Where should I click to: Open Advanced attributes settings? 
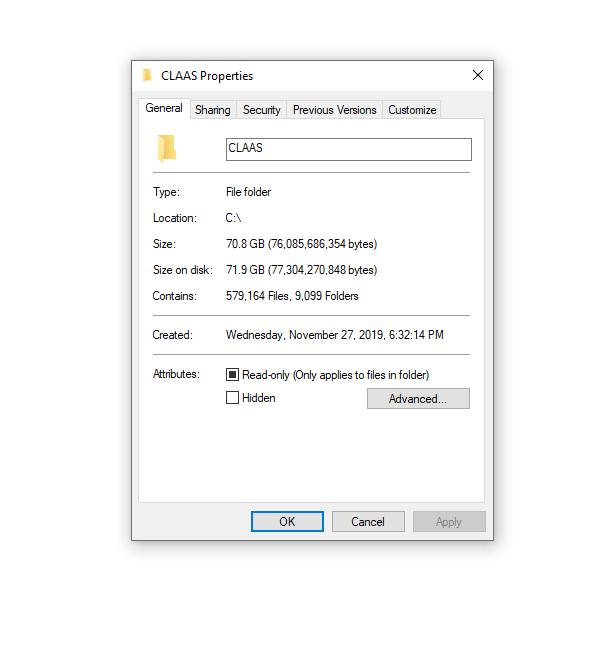pyautogui.click(x=418, y=399)
